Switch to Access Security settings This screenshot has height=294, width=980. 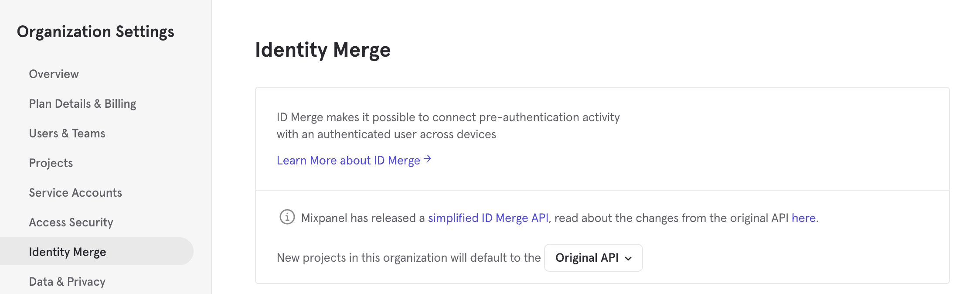pos(71,222)
